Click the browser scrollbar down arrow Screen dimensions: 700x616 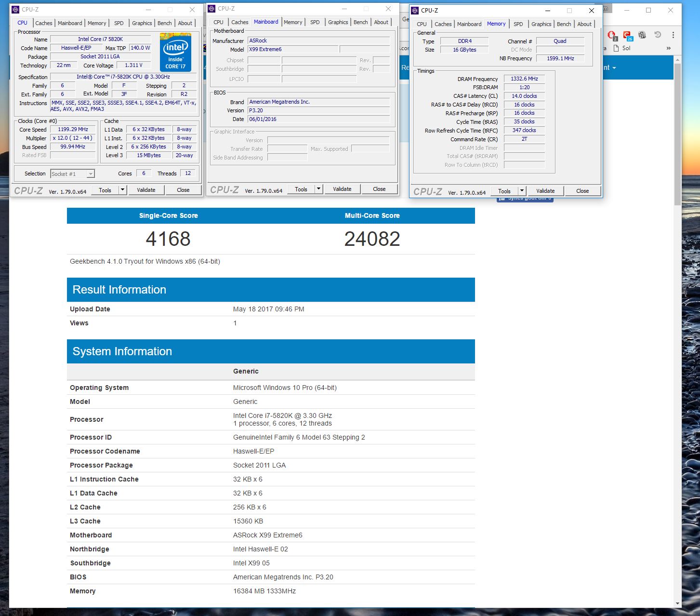[678, 603]
